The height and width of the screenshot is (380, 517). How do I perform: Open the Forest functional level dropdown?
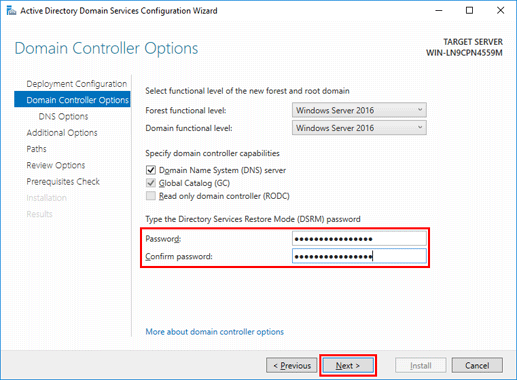click(359, 110)
